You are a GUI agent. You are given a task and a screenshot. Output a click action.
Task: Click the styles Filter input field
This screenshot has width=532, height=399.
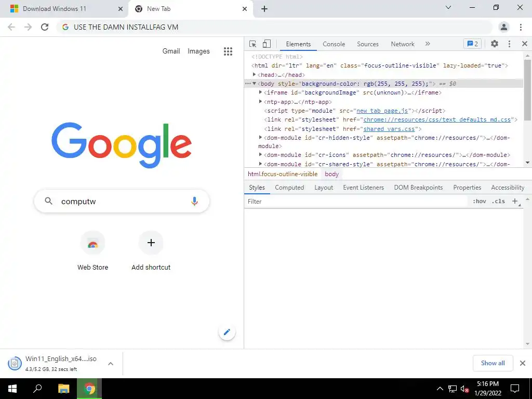[x=356, y=202]
